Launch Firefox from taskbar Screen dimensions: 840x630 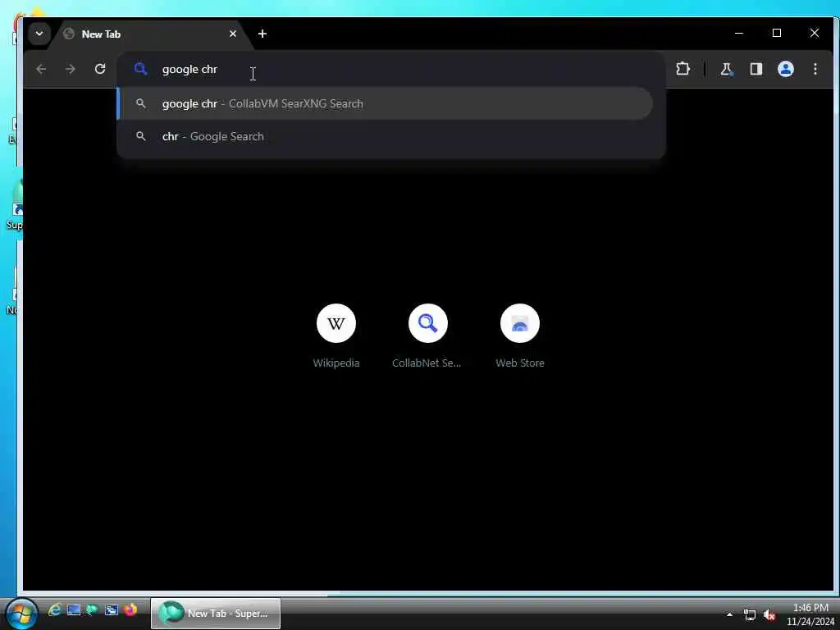[x=130, y=609]
